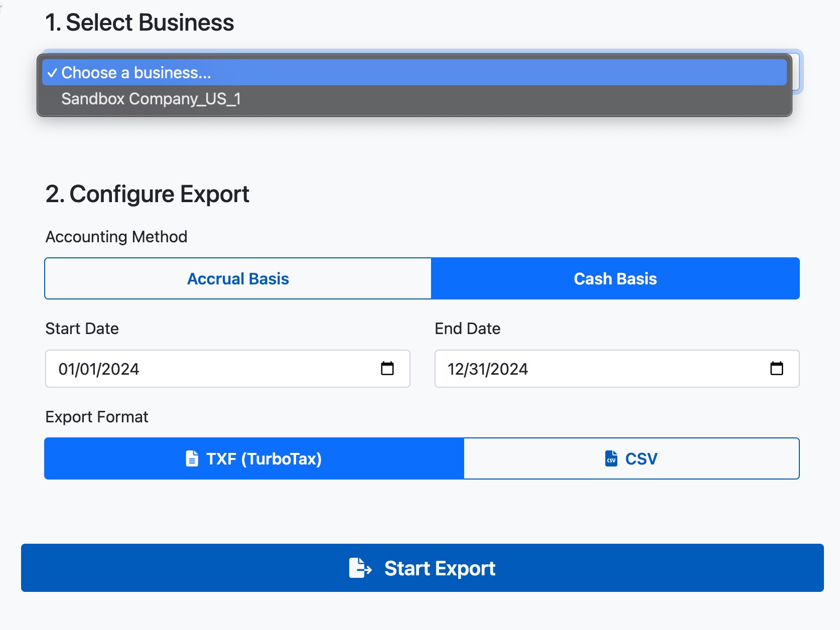Pick the 'Choose a business...' placeholder option
Viewport: 840px width, 630px height.
pos(136,73)
